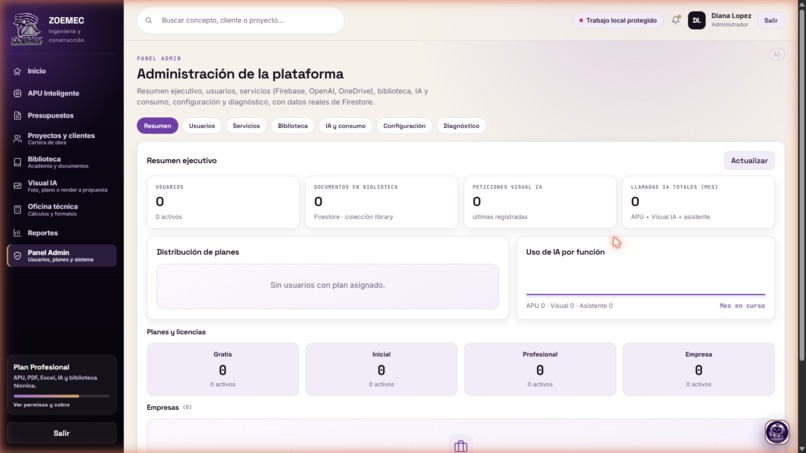Click Salir button at sidebar bottom
Screen dimensions: 806x453
coord(61,433)
